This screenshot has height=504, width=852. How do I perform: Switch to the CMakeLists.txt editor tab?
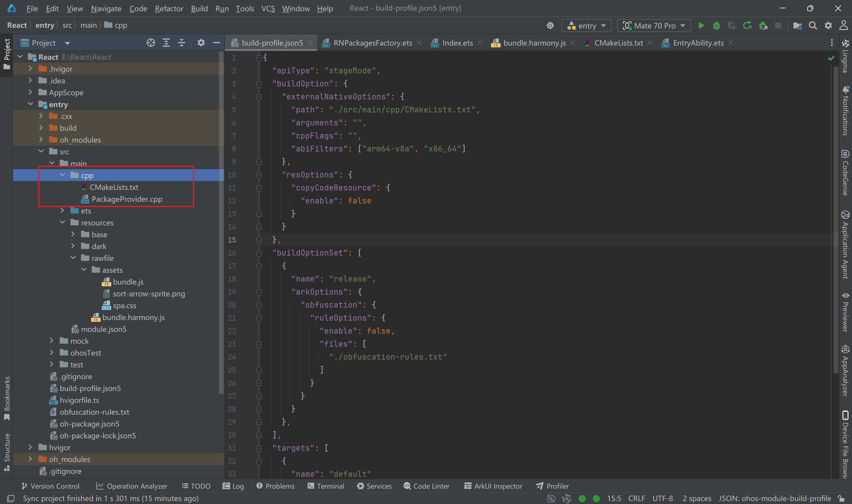point(618,43)
